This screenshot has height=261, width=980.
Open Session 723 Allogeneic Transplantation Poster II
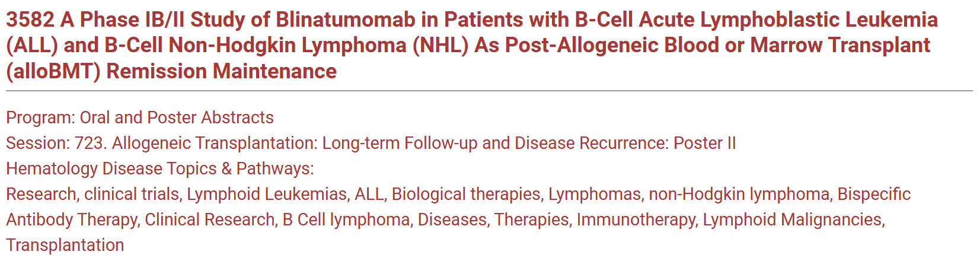(x=371, y=143)
